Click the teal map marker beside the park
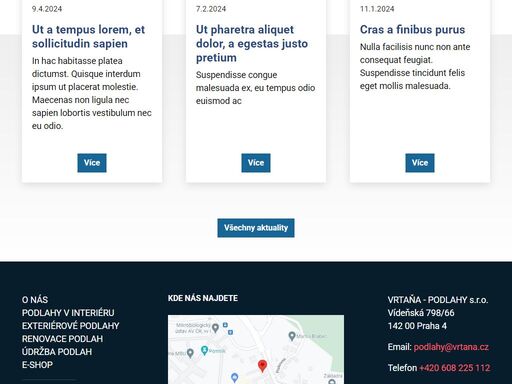The width and height of the screenshot is (512, 384). [292, 336]
